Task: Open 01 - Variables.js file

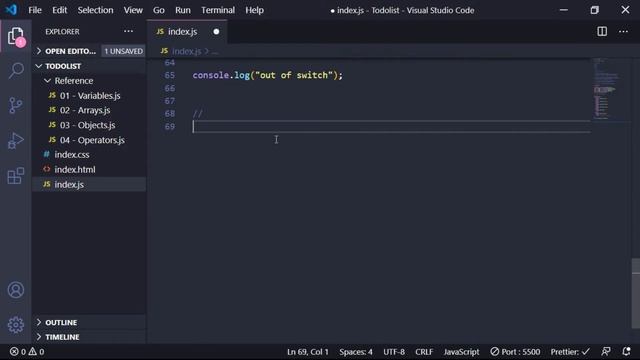Action: point(90,96)
